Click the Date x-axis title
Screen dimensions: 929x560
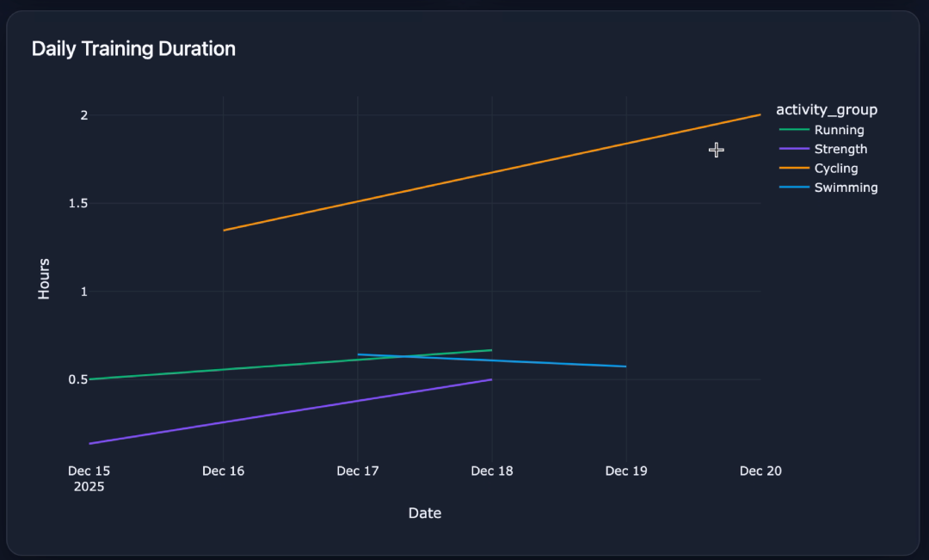click(424, 514)
